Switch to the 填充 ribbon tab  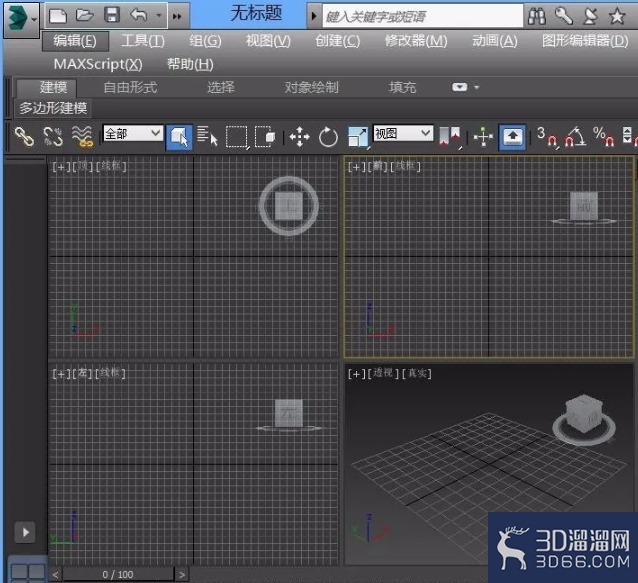pos(402,87)
